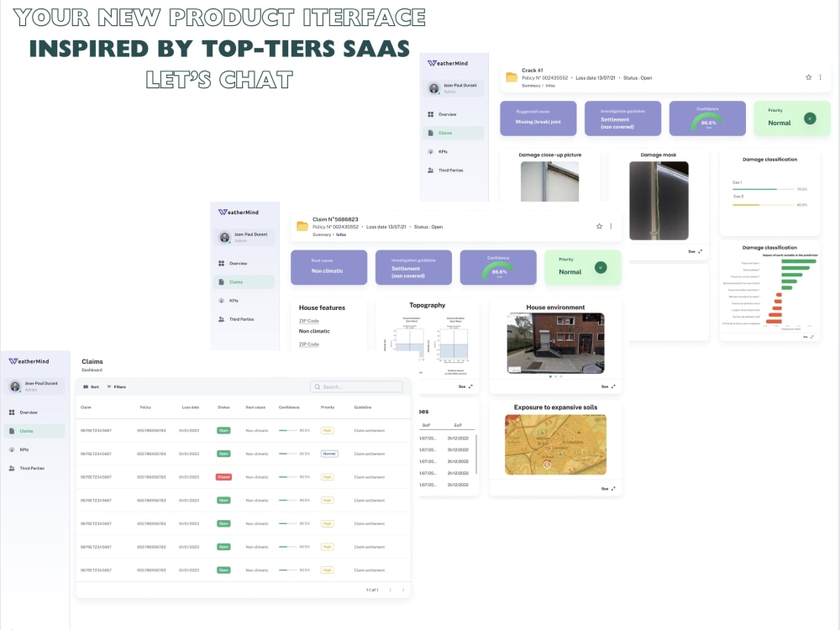Click the folder icon beside Crack #1
This screenshot has height=630, width=840.
512,77
